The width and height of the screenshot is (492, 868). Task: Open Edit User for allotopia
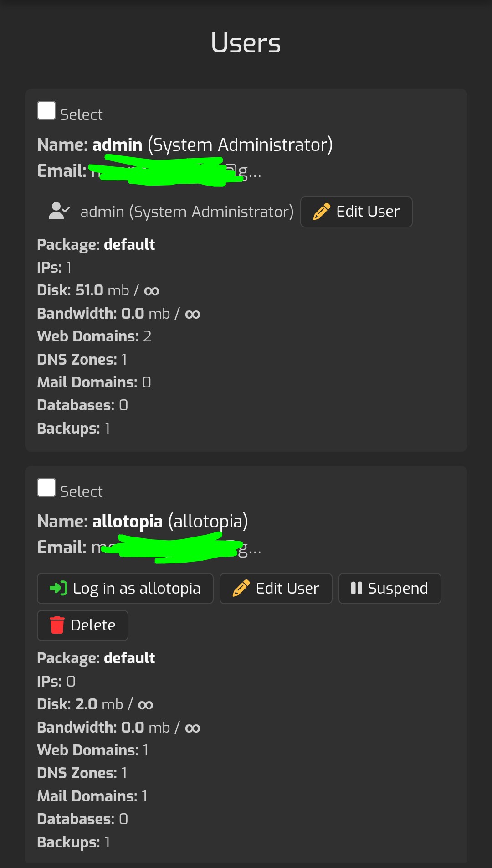[x=276, y=588]
